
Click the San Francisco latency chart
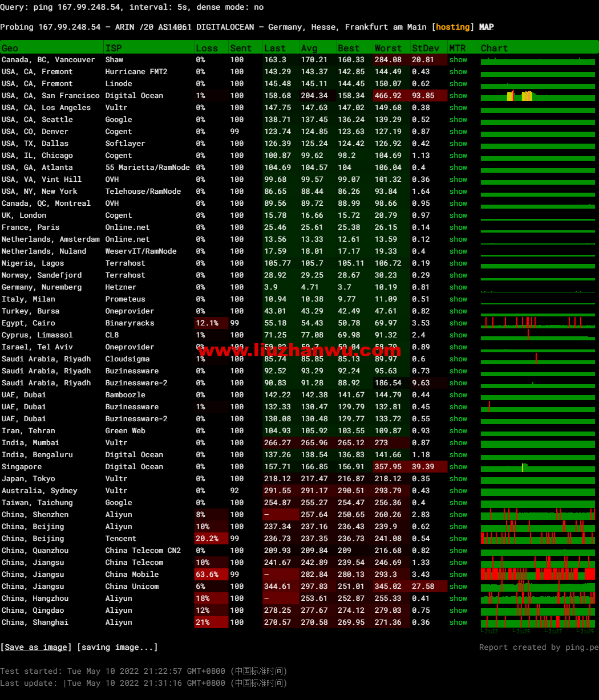tap(538, 96)
